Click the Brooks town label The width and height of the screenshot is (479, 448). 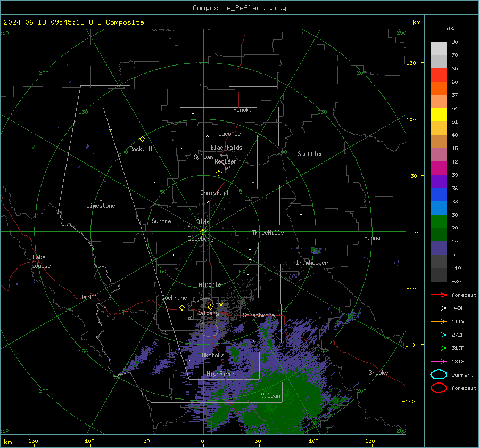point(378,373)
